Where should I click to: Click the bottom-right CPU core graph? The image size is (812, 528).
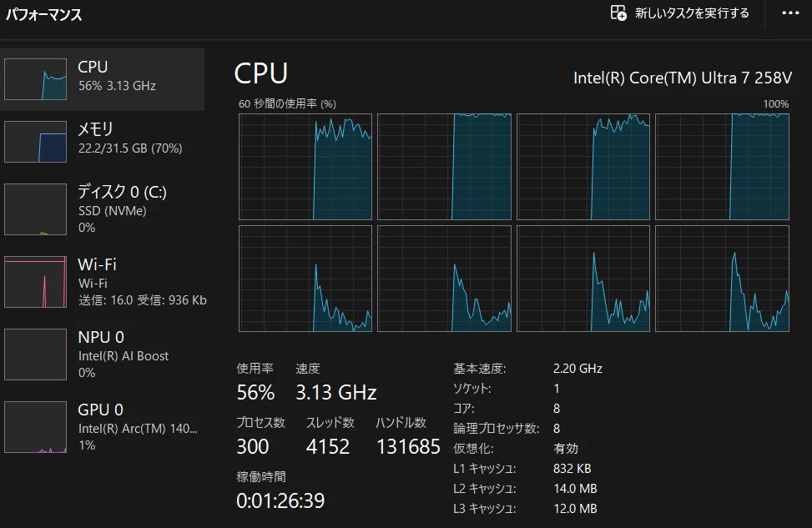[722, 279]
